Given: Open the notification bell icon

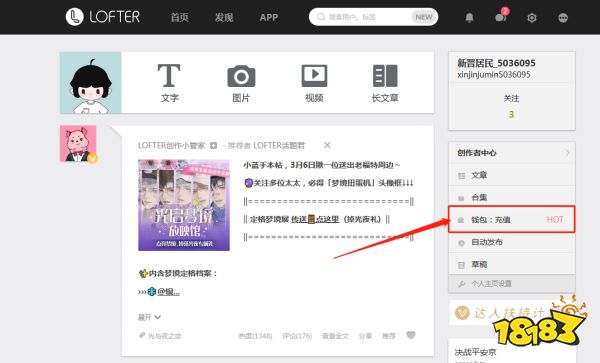Looking at the screenshot, I should point(469,18).
